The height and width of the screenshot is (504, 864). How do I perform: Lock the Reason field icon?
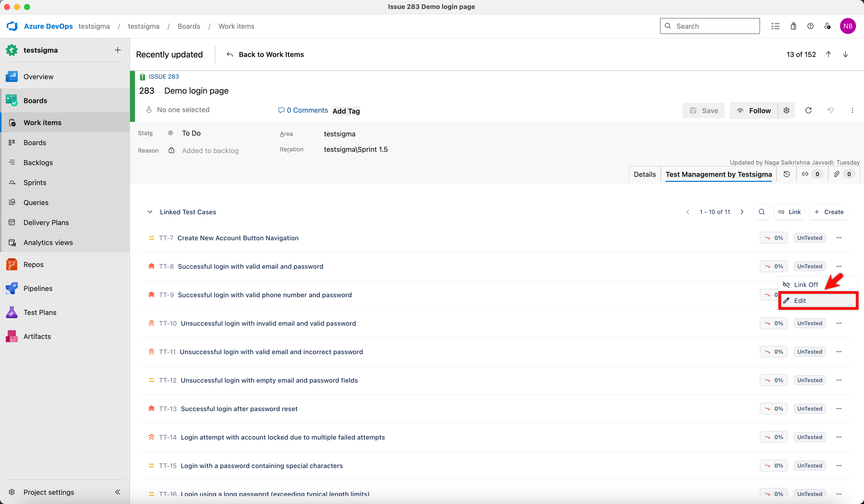pos(171,150)
